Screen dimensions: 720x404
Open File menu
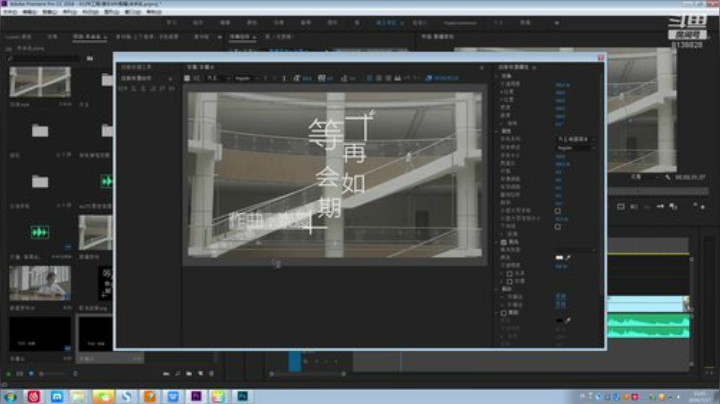coord(11,12)
